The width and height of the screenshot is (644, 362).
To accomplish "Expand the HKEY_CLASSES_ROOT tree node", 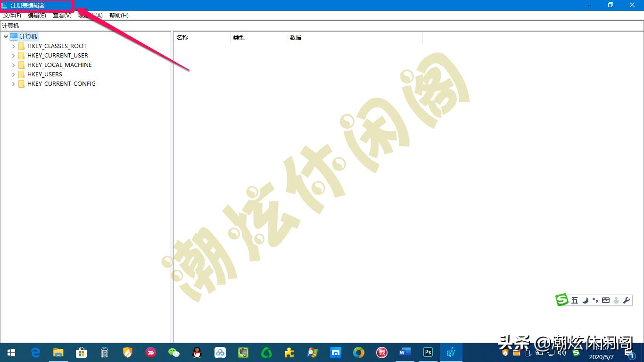I will pos(13,46).
